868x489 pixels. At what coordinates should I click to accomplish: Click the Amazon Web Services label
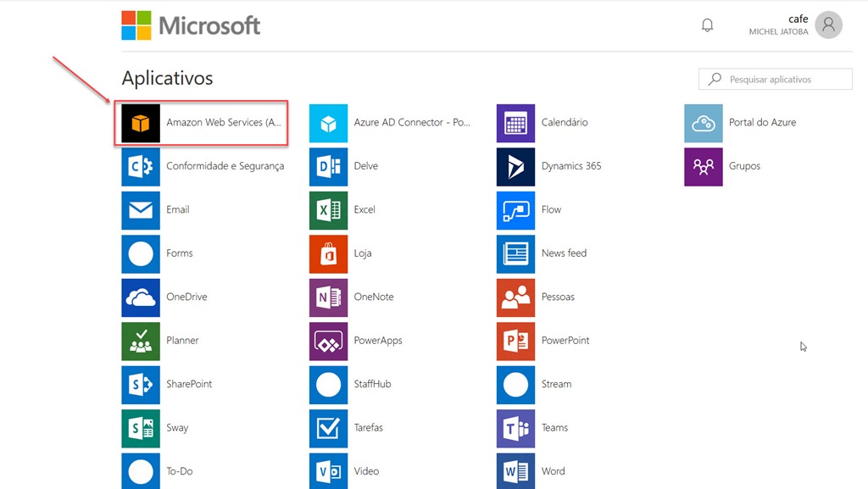[x=224, y=122]
